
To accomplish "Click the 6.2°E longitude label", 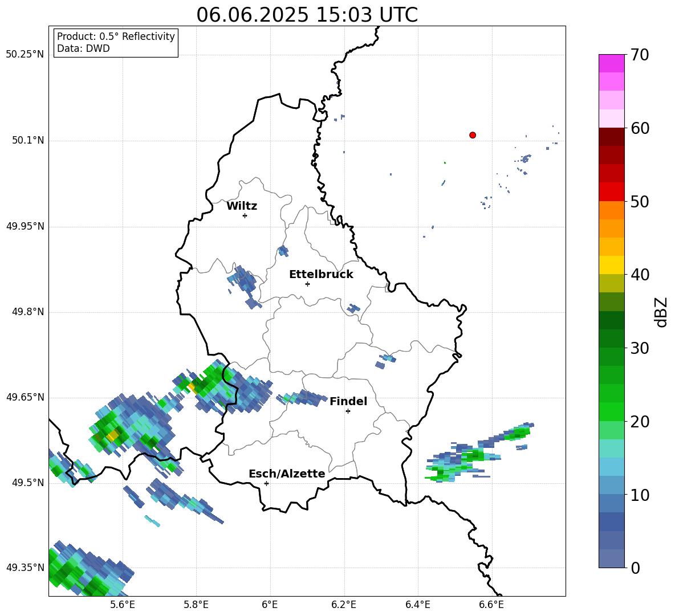I will coord(344,605).
